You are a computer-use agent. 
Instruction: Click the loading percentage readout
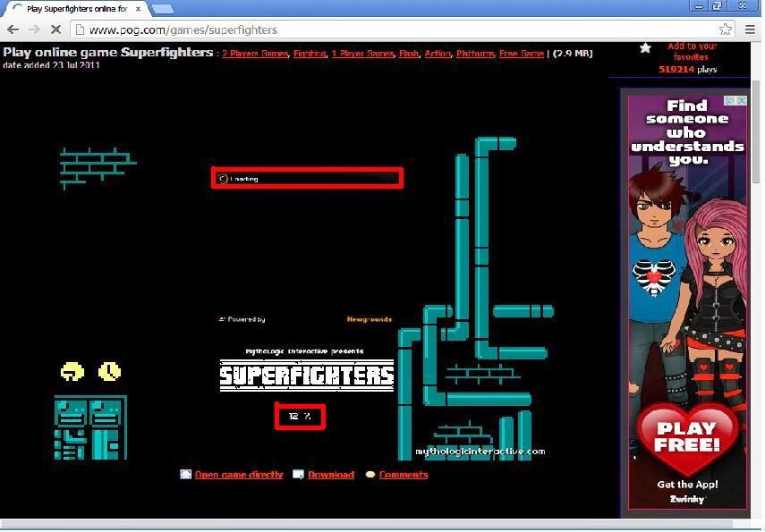(x=300, y=416)
